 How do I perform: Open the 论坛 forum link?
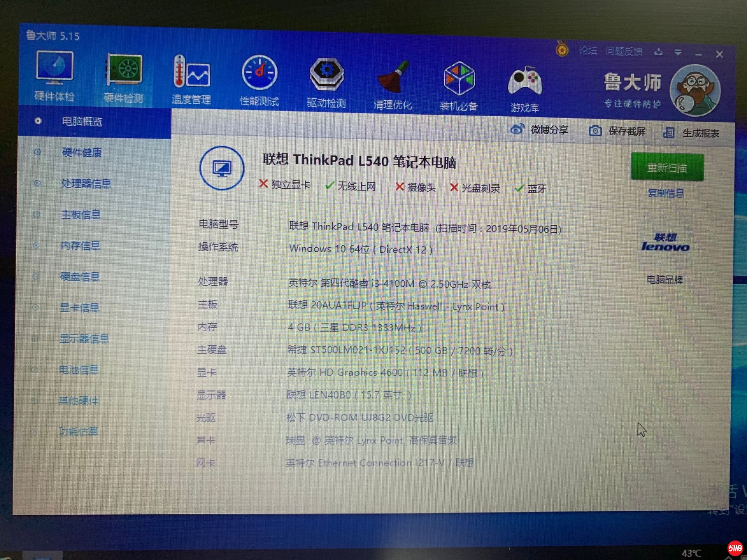point(587,51)
